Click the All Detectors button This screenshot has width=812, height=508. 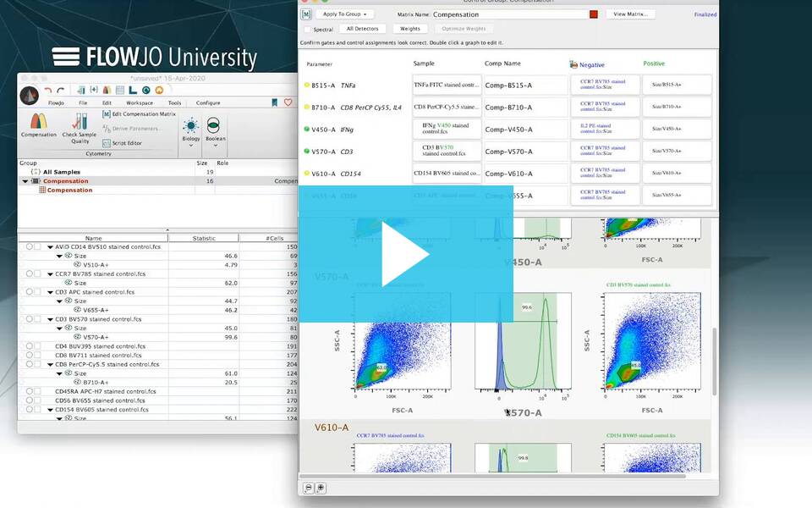(x=363, y=29)
